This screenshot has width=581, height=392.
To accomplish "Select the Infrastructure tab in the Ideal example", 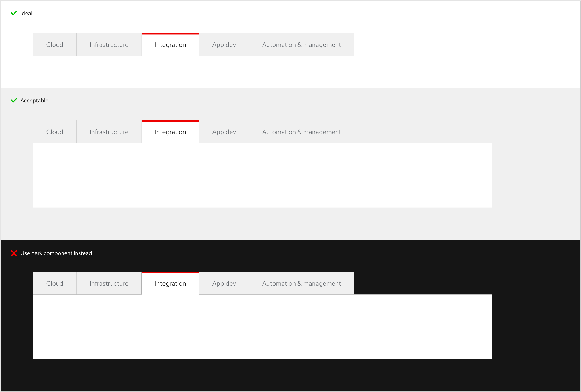I will [x=109, y=44].
